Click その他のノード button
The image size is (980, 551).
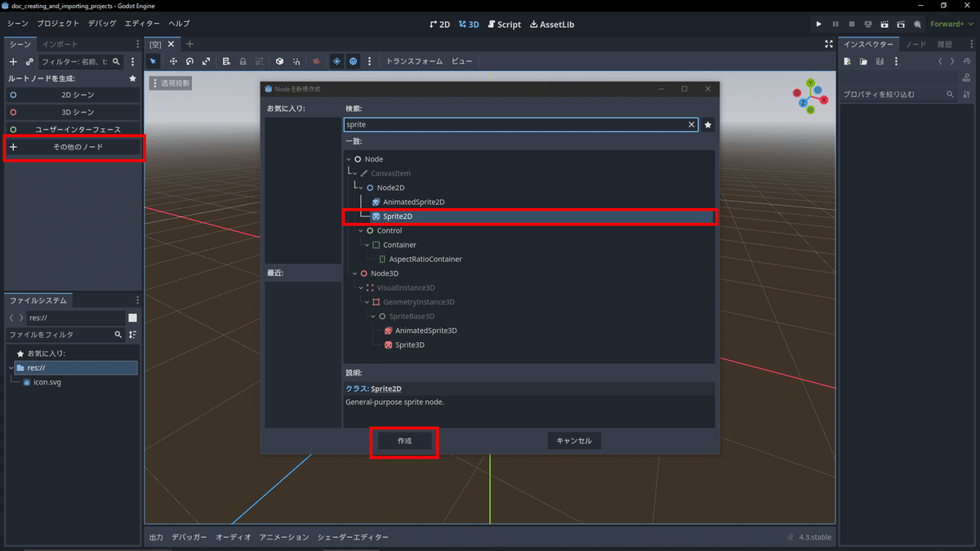(x=73, y=147)
